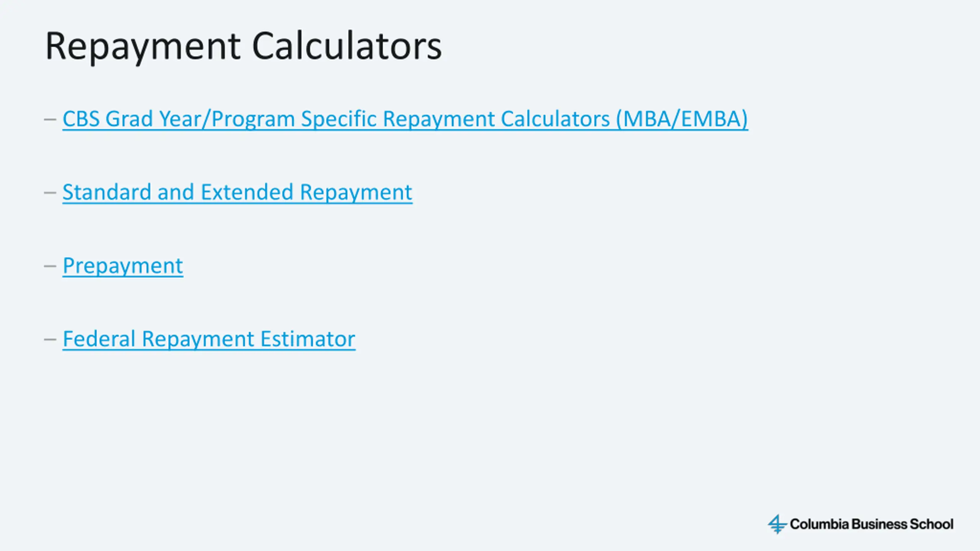Image resolution: width=980 pixels, height=551 pixels.
Task: Click the word "Extended" in the second link
Action: 247,192
